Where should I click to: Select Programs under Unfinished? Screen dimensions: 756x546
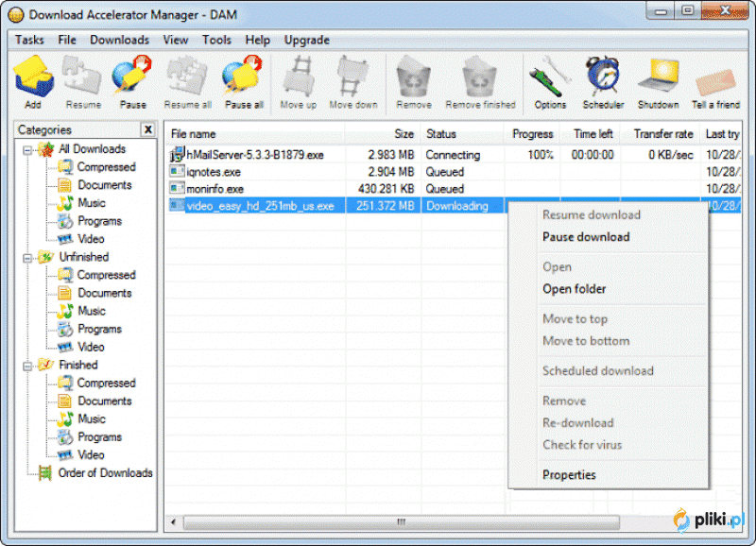(90, 329)
